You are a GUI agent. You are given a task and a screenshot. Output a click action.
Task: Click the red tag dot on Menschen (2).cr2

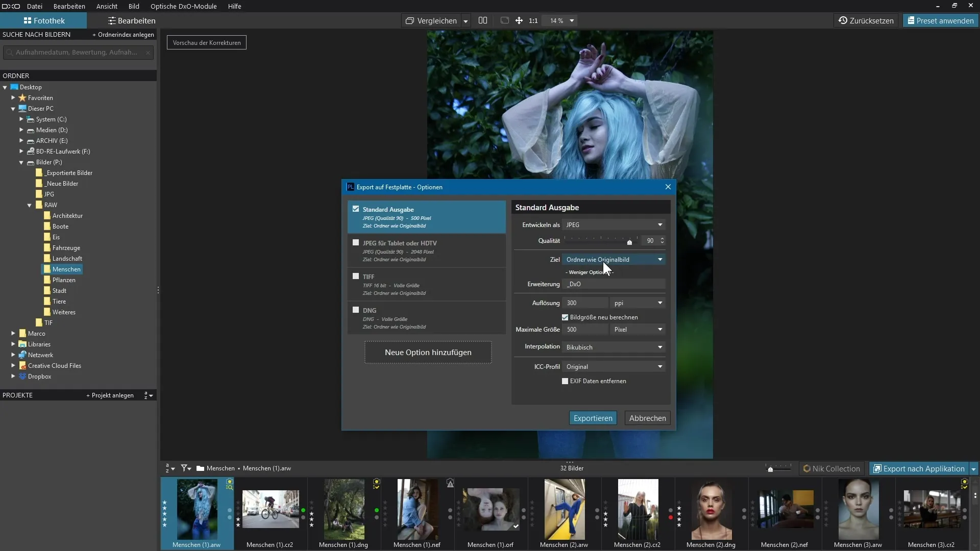(671, 517)
